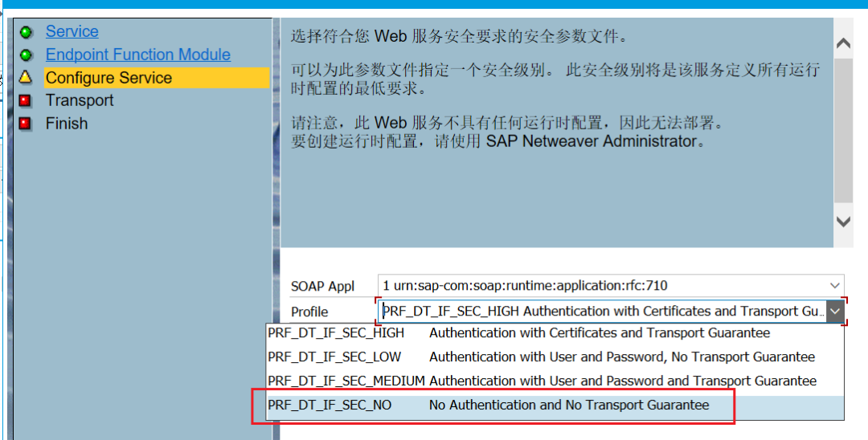The width and height of the screenshot is (868, 440).
Task: Choose PRF_DT_IF_SEC_MEDIUM profile option
Action: click(555, 381)
